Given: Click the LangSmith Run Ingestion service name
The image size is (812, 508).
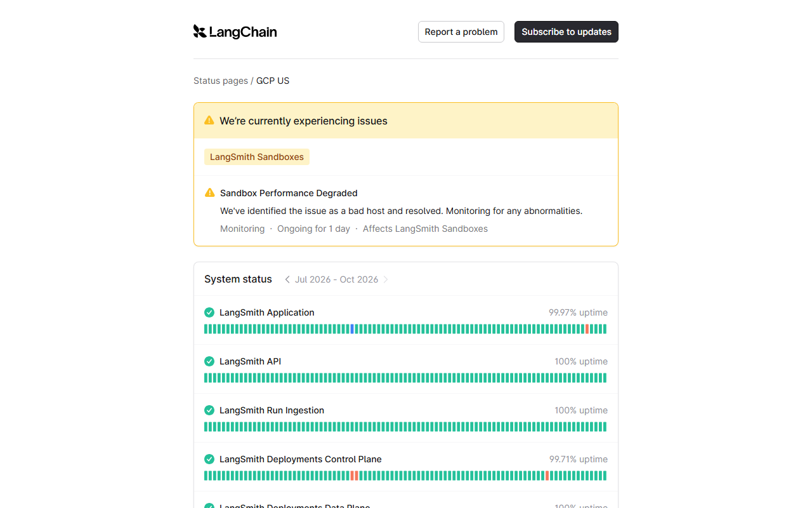Looking at the screenshot, I should pos(272,410).
